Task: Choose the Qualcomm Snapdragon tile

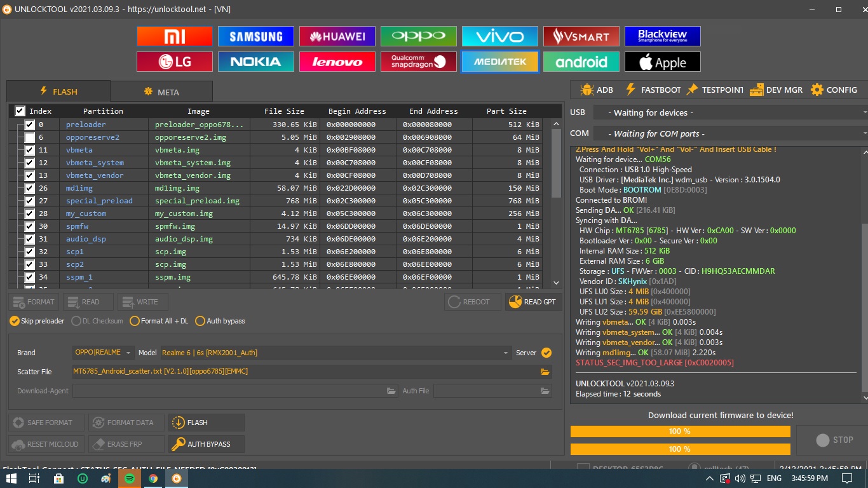Action: pyautogui.click(x=419, y=62)
